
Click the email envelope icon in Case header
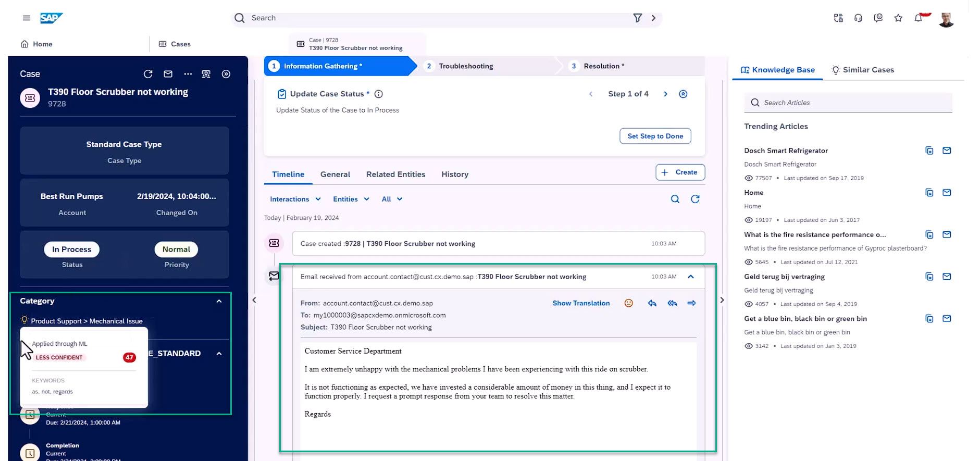168,74
